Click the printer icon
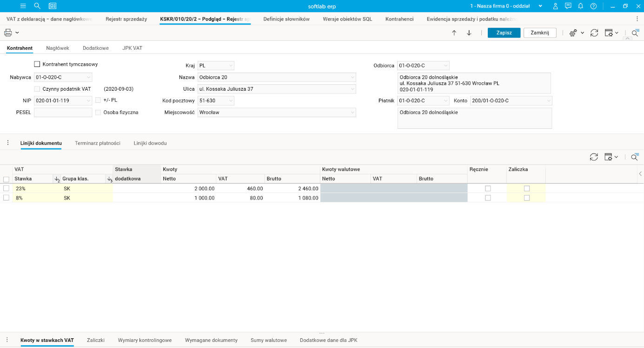The width and height of the screenshot is (644, 348). pos(8,33)
